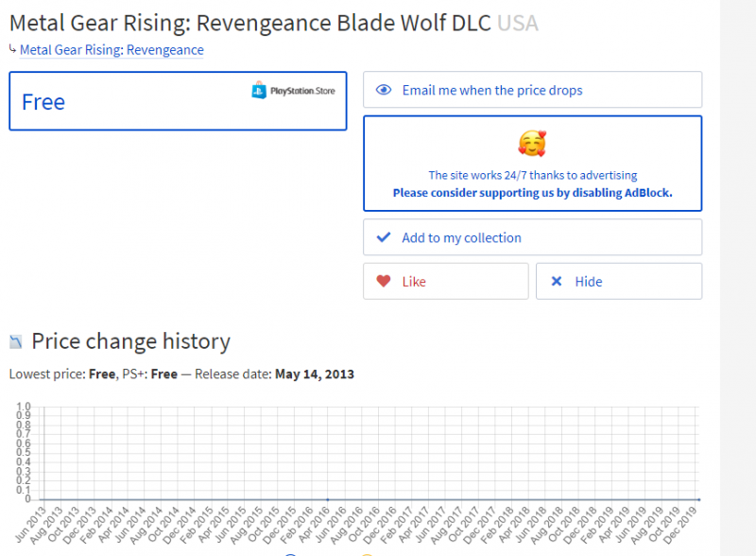756x556 pixels.
Task: Subscribe via 'Email me when the price drops'
Action: coord(492,90)
